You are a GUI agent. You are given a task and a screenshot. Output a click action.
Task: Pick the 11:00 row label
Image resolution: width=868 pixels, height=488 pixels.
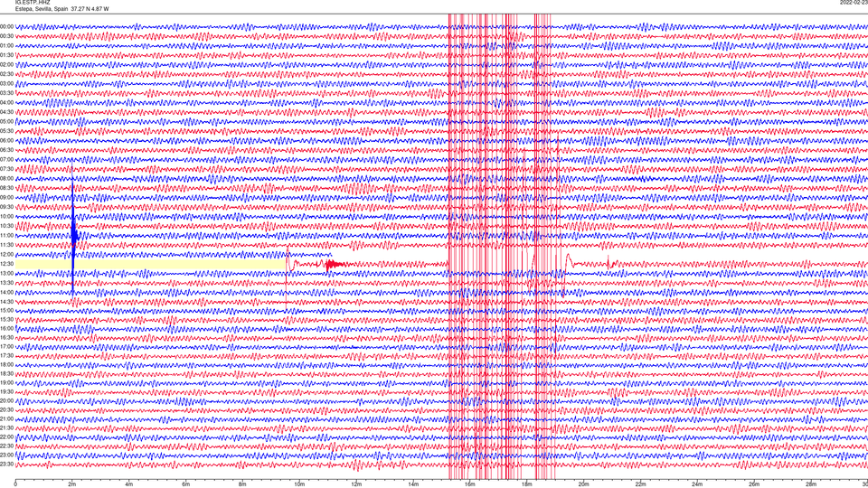click(x=6, y=235)
